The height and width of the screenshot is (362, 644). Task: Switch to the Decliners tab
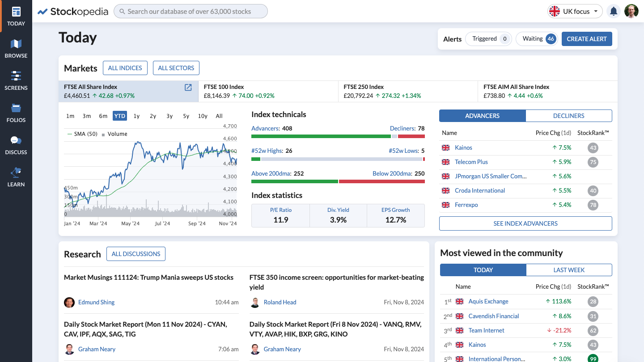click(569, 116)
